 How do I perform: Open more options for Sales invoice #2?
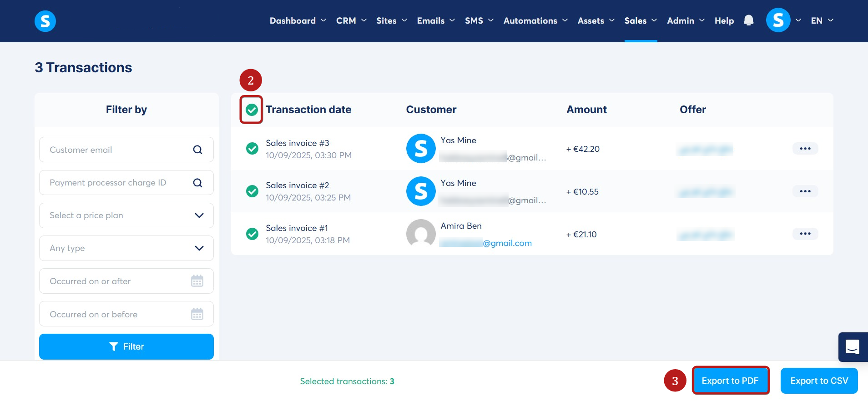point(805,191)
